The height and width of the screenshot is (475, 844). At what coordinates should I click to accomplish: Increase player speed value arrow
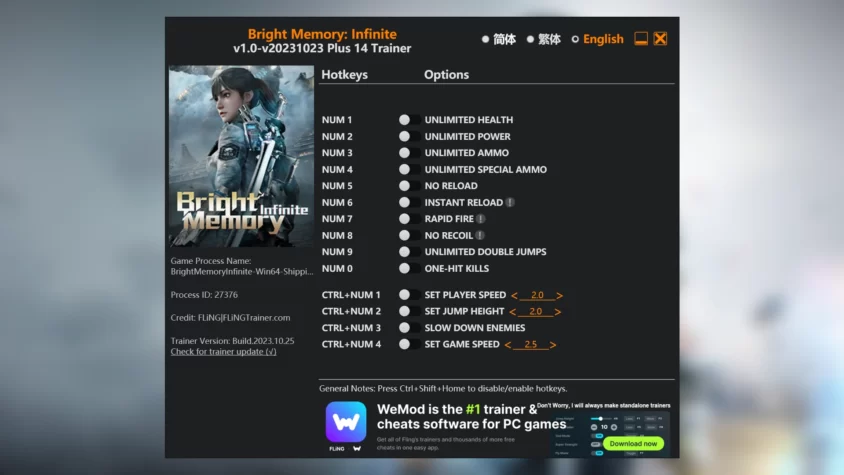click(560, 295)
